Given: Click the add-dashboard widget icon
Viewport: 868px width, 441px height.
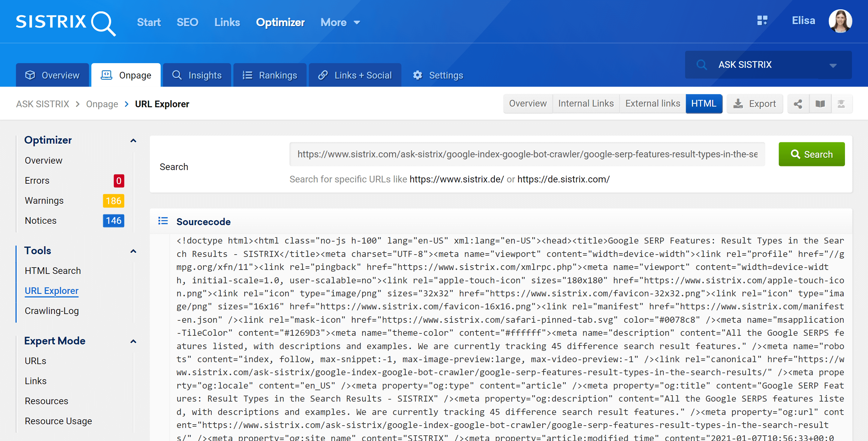Looking at the screenshot, I should (x=762, y=21).
